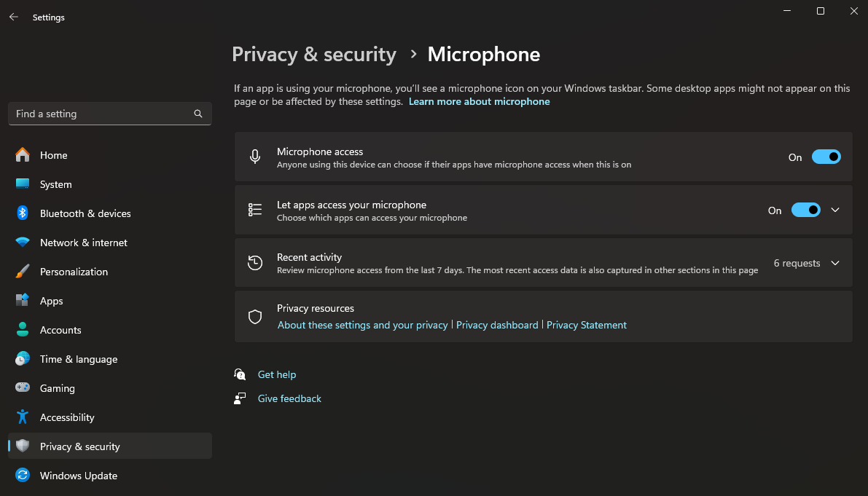Click the Privacy Statement link
This screenshot has height=496, width=868.
(x=587, y=325)
